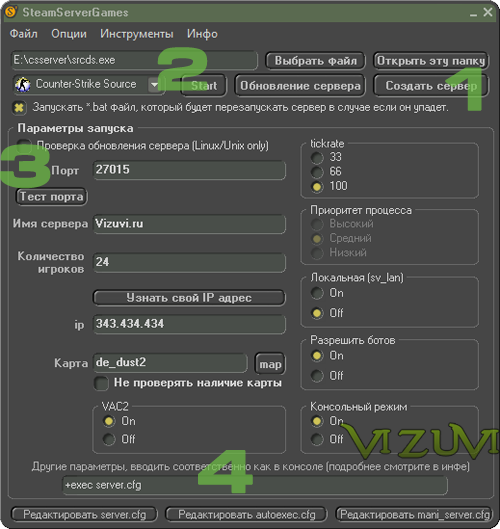Click the Выбрать файл button
The width and height of the screenshot is (500, 529).
tap(315, 61)
